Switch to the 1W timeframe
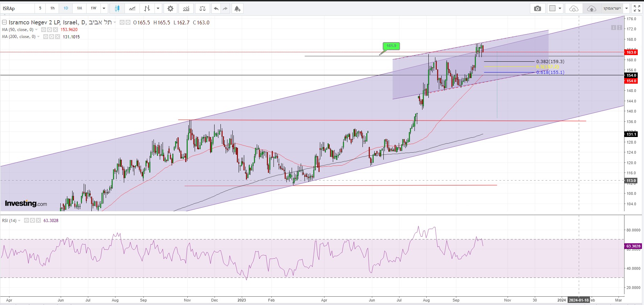 (x=93, y=8)
